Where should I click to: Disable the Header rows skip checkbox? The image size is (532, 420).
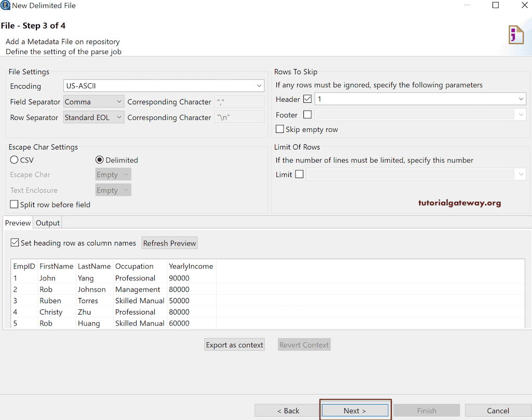click(307, 99)
